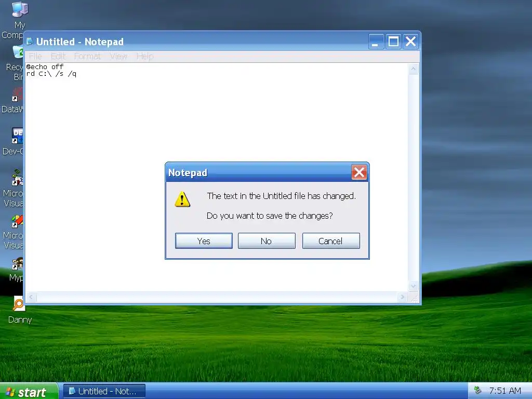The image size is (532, 399).
Task: Click the '@echo off' line in Notepad
Action: 45,66
